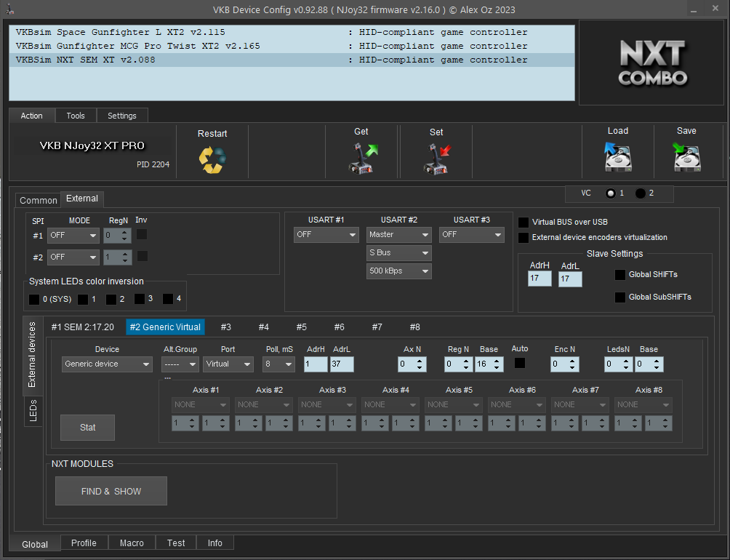
Task: Open the Port Virtual dropdown
Action: 228,364
